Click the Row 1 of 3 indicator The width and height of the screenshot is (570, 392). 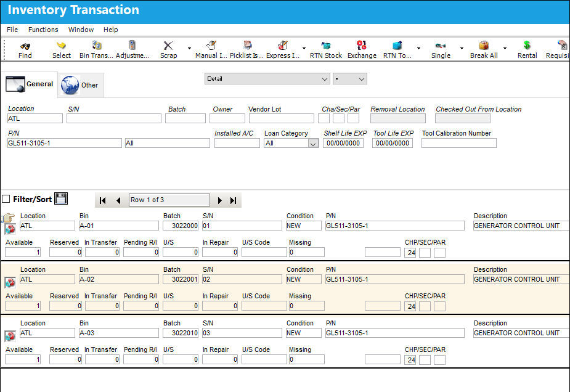(x=169, y=200)
